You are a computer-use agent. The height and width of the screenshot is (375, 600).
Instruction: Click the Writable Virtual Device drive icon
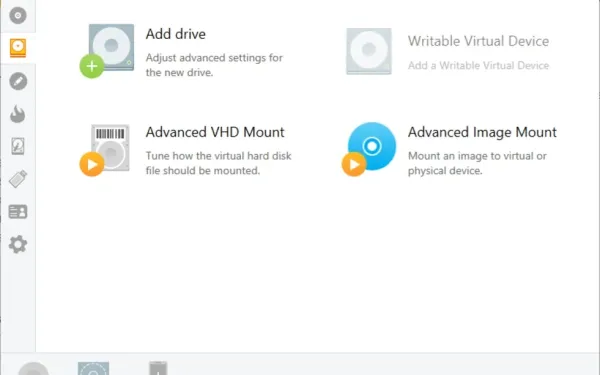pos(369,51)
